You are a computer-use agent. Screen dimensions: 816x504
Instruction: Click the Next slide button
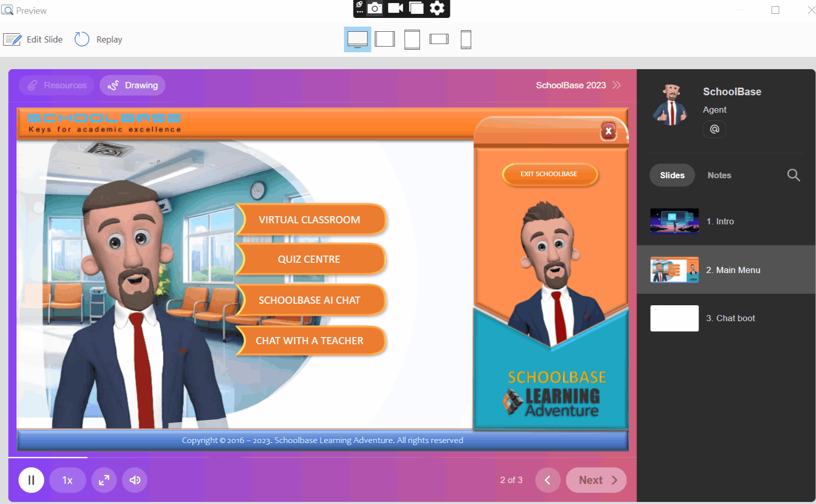tap(596, 480)
